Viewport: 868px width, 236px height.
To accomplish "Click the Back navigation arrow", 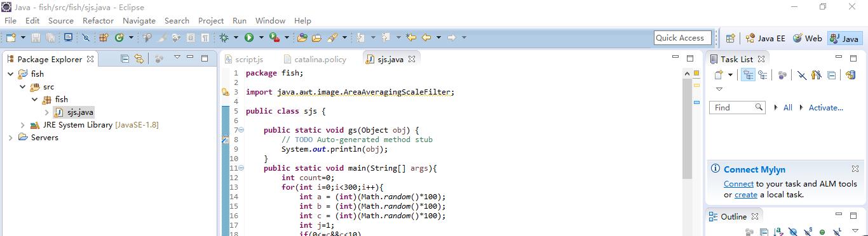I will click(426, 38).
